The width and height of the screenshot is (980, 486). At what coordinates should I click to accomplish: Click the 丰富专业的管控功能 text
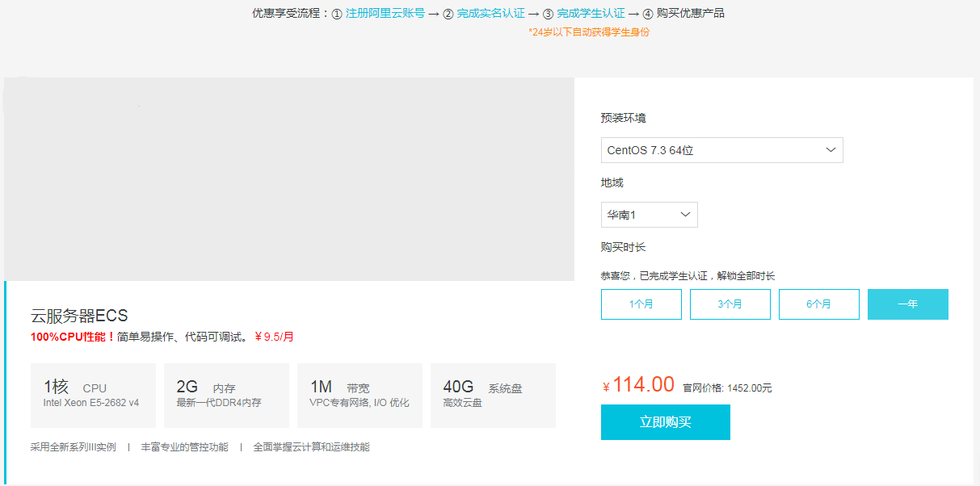coord(184,446)
